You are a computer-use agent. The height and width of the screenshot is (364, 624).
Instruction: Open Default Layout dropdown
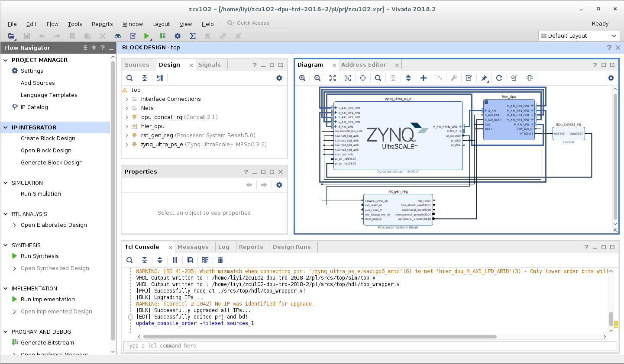click(x=579, y=36)
